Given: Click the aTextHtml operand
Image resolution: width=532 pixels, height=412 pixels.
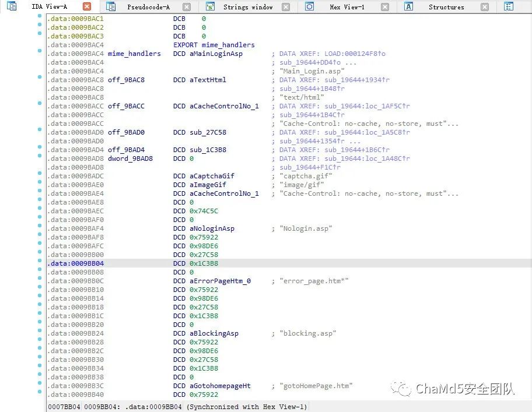Looking at the screenshot, I should pos(208,80).
